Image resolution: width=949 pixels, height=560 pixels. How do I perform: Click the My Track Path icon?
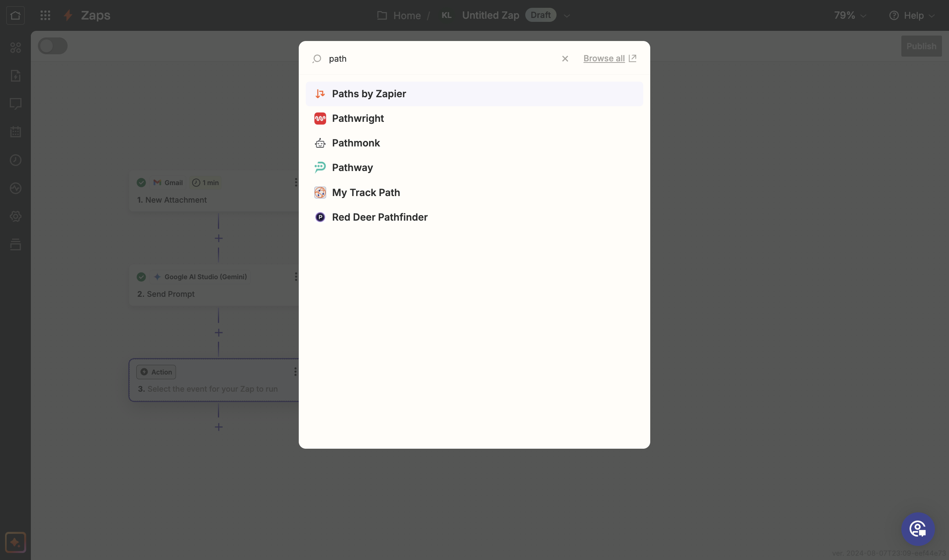(320, 193)
